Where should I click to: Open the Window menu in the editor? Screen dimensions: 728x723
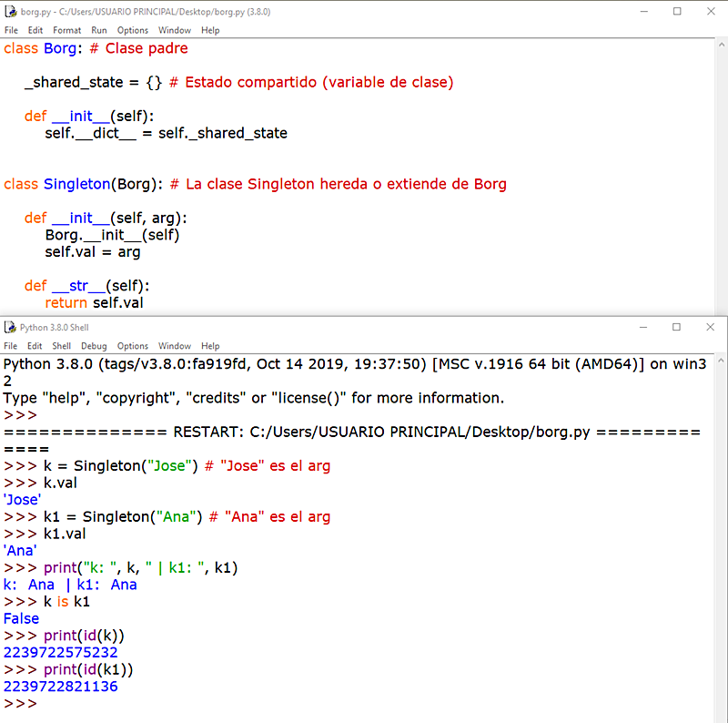174,30
